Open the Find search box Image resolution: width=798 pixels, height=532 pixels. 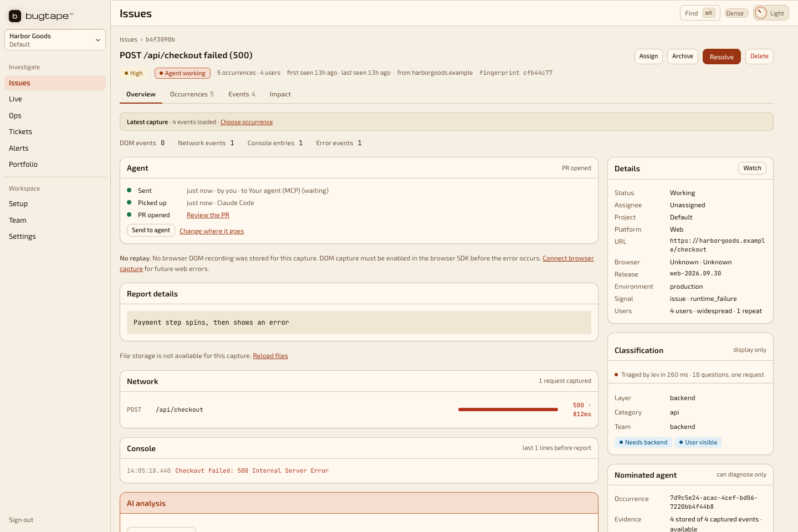point(700,13)
